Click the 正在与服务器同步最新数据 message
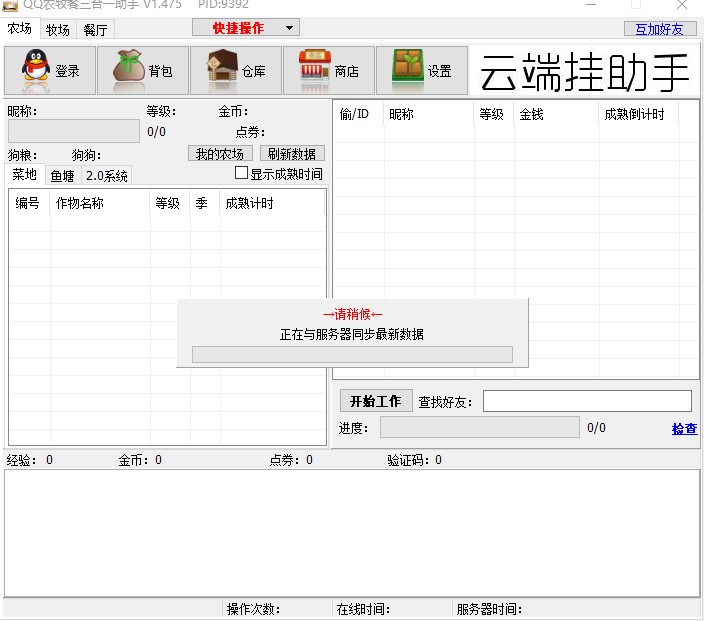Viewport: 704px width, 621px height. tap(352, 334)
